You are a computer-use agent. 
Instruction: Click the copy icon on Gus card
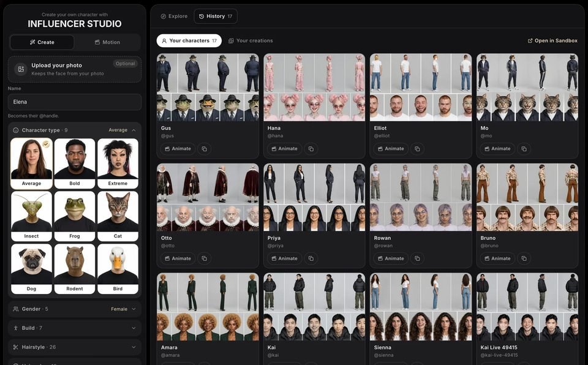(x=205, y=149)
